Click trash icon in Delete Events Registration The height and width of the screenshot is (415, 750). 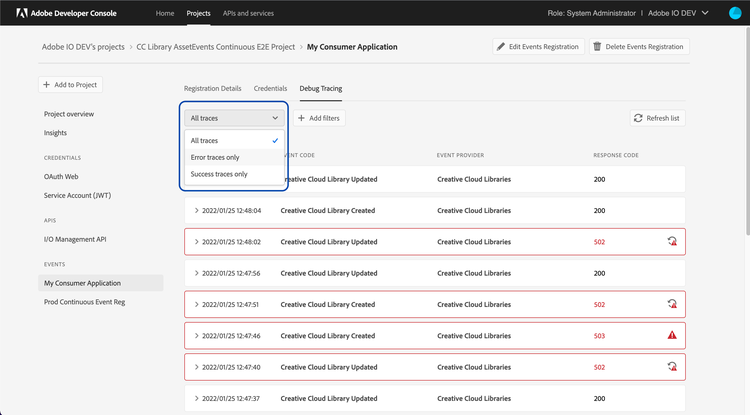click(x=597, y=47)
